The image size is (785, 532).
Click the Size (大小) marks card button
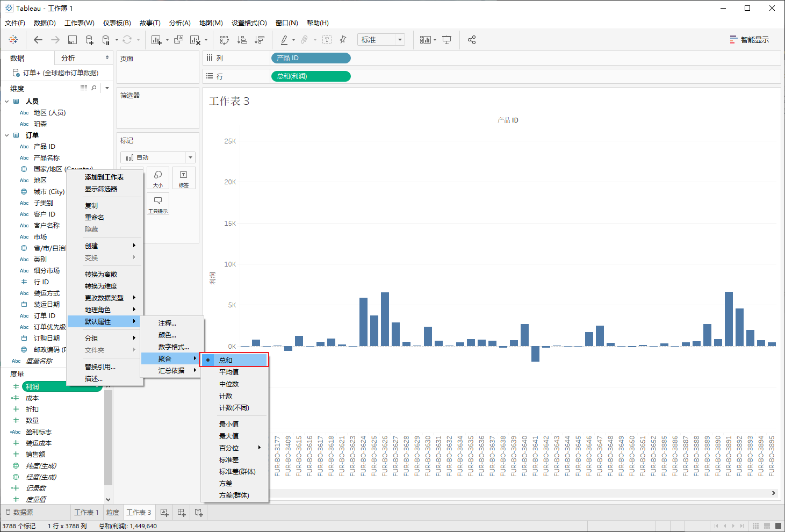click(158, 178)
